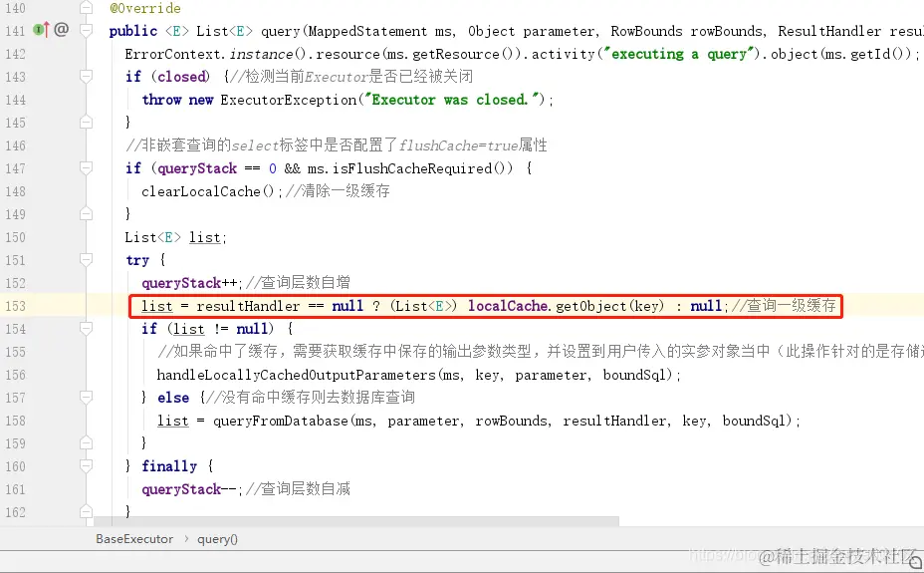
Task: Click boundSql argument on line 158
Action: 754,421
